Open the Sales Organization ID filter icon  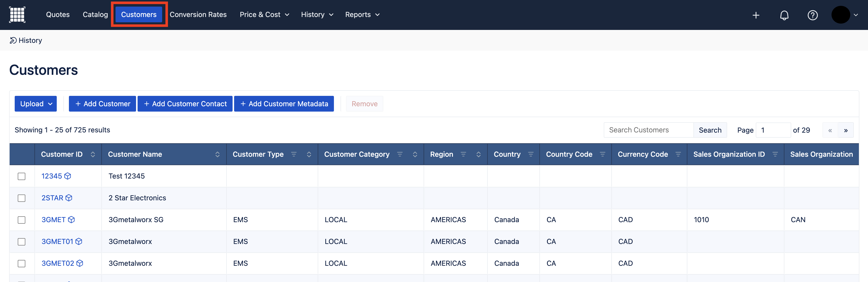pos(775,154)
